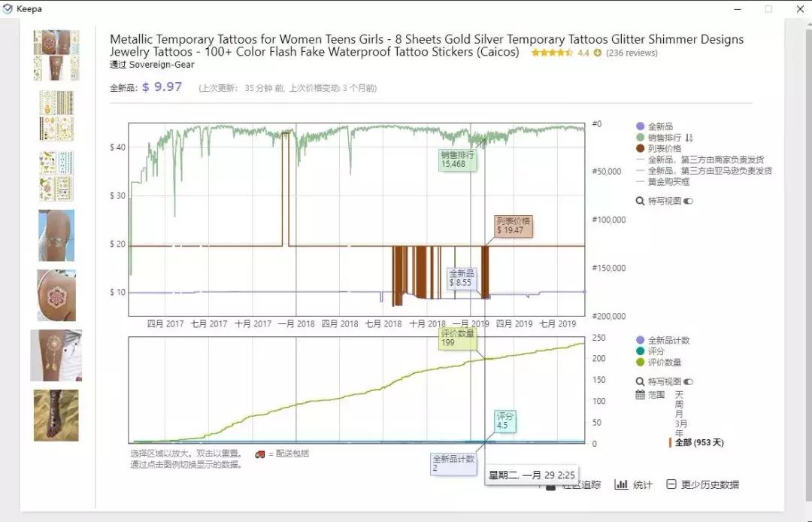Click magnifier icon of lower 特写视图

click(640, 381)
